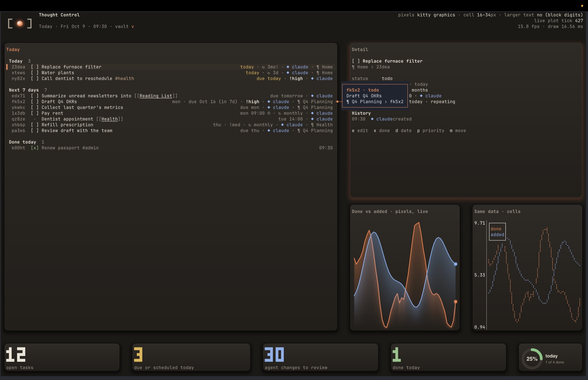This screenshot has height=380, width=588.
Task: Toggle the Pay rent checkbox
Action: (35, 113)
